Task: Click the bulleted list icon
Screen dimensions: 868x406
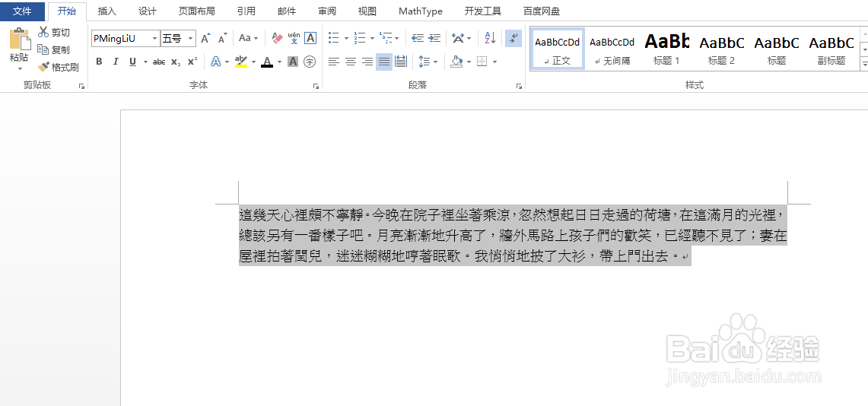Action: pos(334,38)
